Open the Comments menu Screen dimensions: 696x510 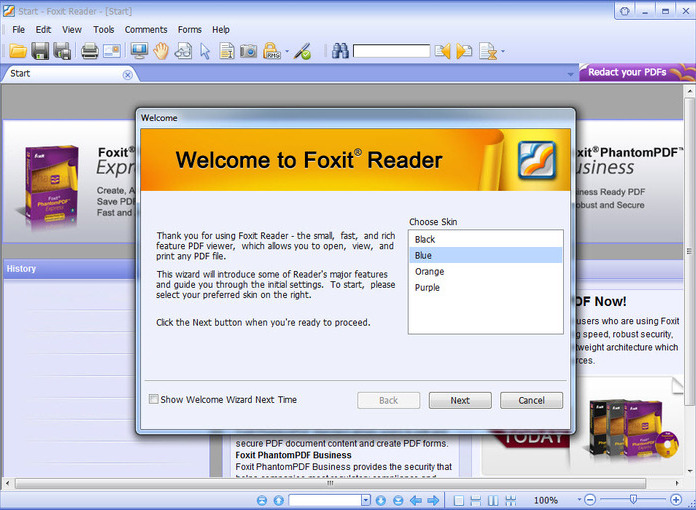coord(146,30)
